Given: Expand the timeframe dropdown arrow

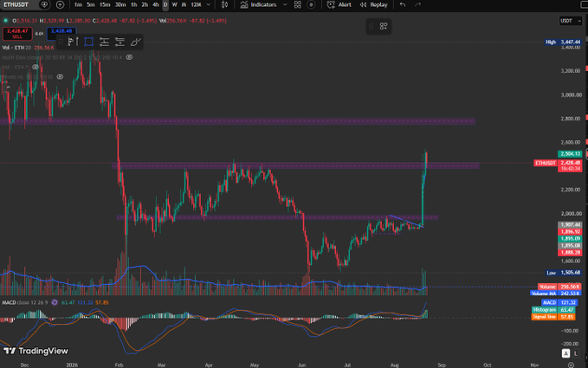Looking at the screenshot, I should tap(209, 4).
